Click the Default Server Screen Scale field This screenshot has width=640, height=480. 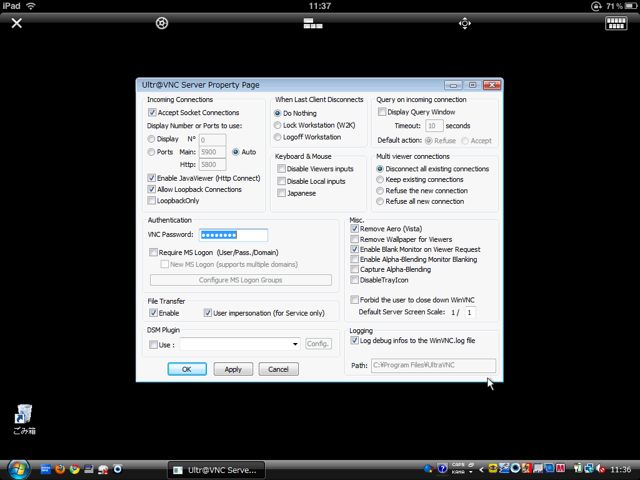coord(470,313)
